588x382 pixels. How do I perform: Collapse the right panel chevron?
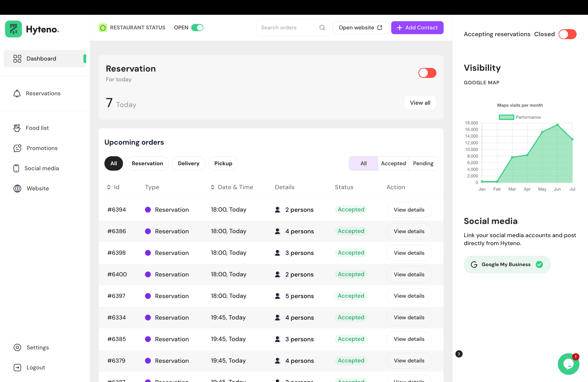[459, 354]
